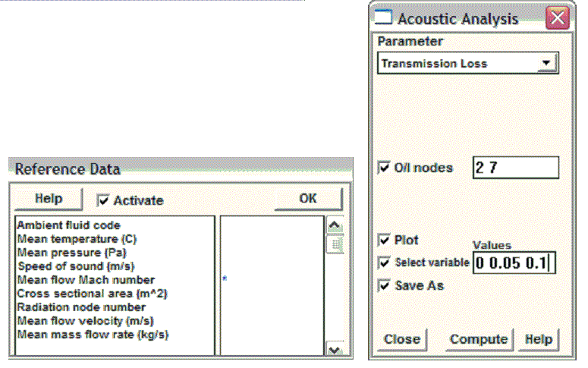
Task: Close the Acoustic Analysis window
Action: pyautogui.click(x=558, y=17)
